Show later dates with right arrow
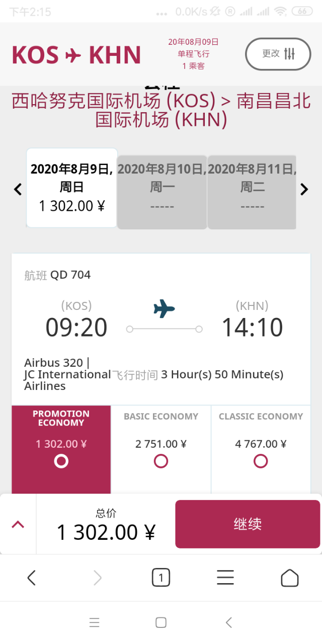The width and height of the screenshot is (322, 644). click(x=304, y=189)
